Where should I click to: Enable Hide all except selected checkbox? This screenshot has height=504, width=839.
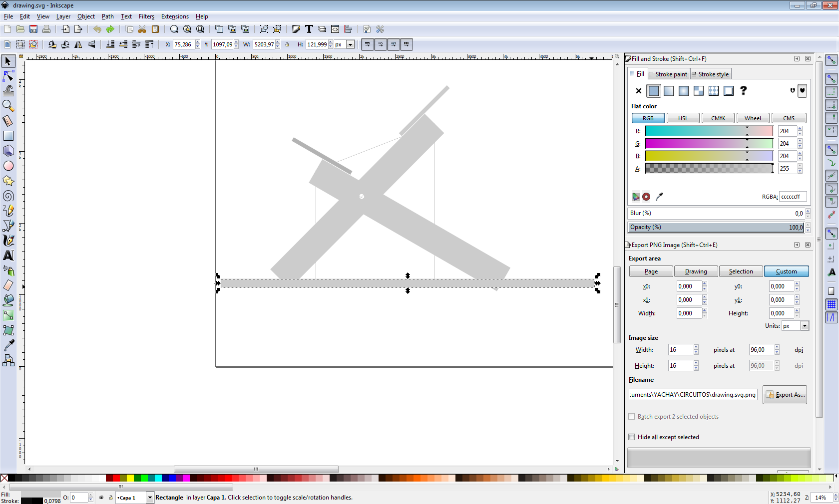click(632, 437)
